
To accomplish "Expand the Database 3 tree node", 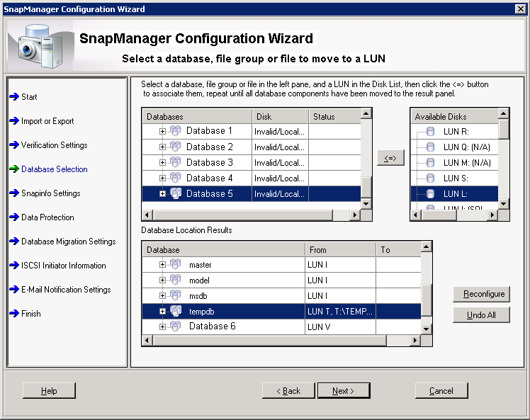I will pyautogui.click(x=162, y=162).
